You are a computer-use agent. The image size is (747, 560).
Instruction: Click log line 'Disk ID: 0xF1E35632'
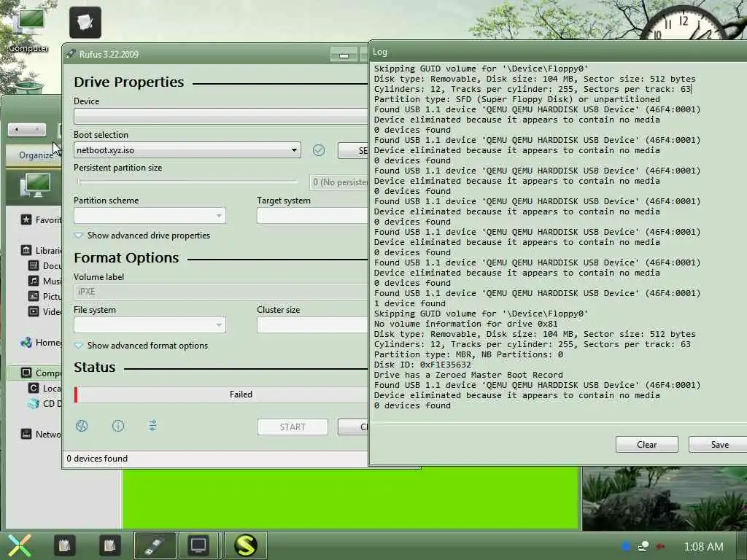[422, 365]
